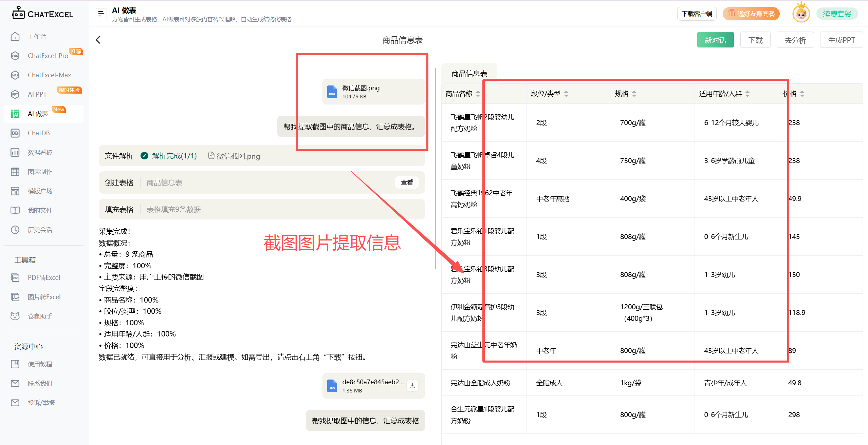Image resolution: width=868 pixels, height=445 pixels.
Task: Click 查看 to view created table
Action: pyautogui.click(x=407, y=182)
